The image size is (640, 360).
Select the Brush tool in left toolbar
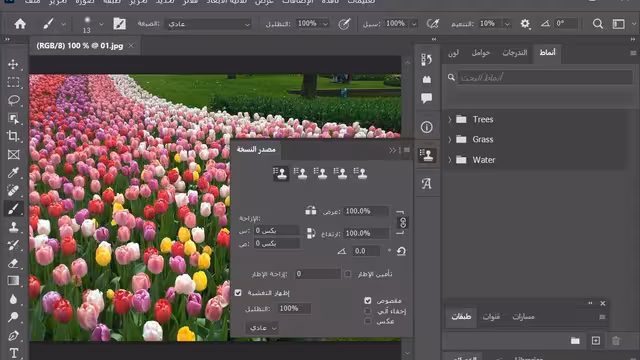tap(13, 209)
